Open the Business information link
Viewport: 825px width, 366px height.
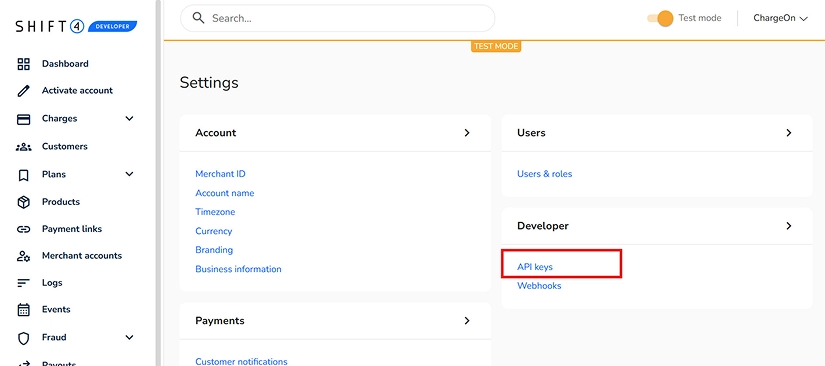pos(238,269)
